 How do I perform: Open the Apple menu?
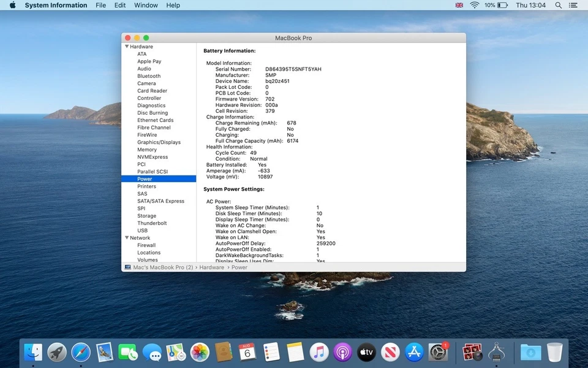click(12, 6)
